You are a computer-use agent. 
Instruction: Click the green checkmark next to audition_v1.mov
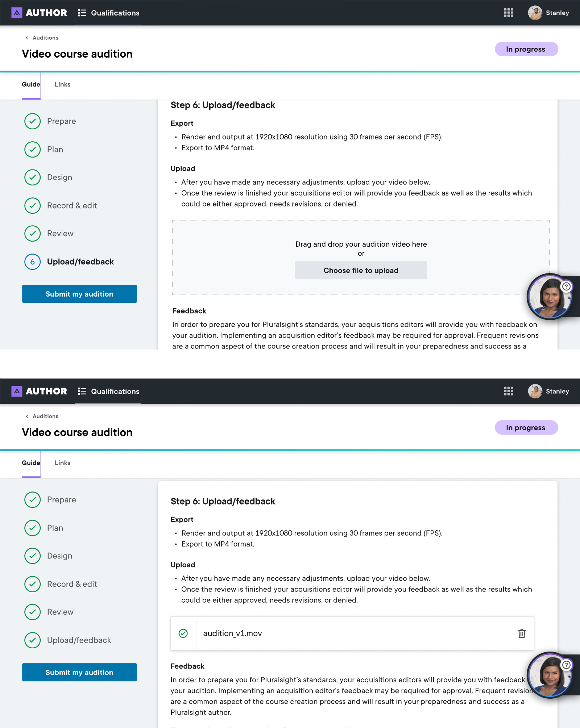tap(183, 633)
